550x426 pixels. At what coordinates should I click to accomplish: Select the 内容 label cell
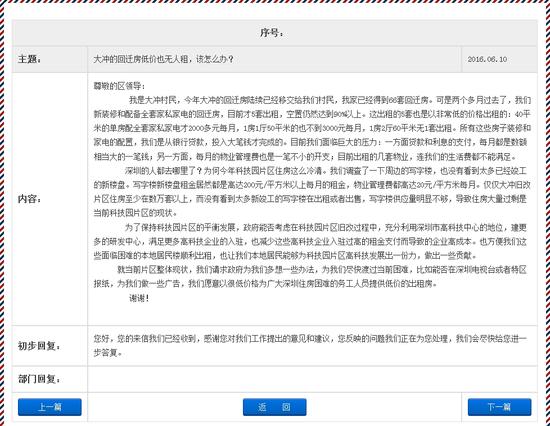pyautogui.click(x=49, y=199)
